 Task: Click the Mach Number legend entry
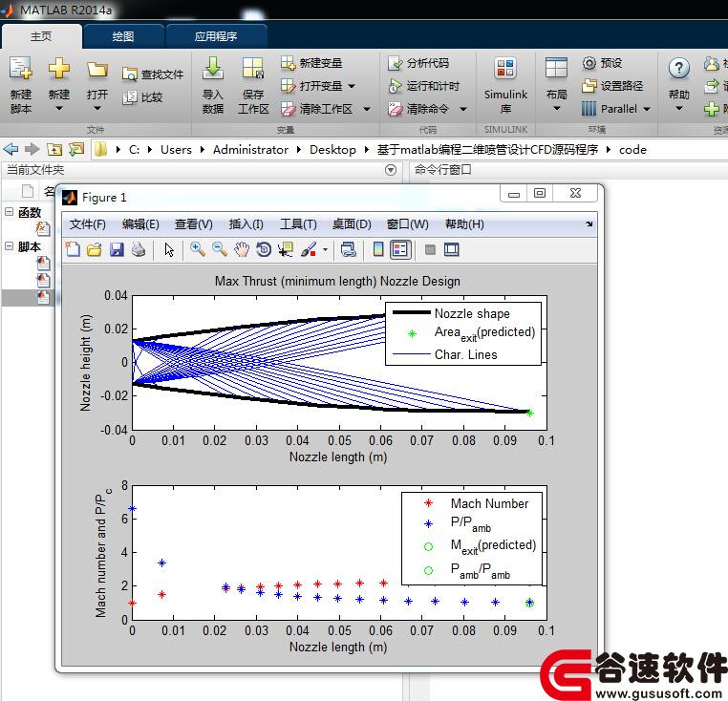tap(489, 503)
